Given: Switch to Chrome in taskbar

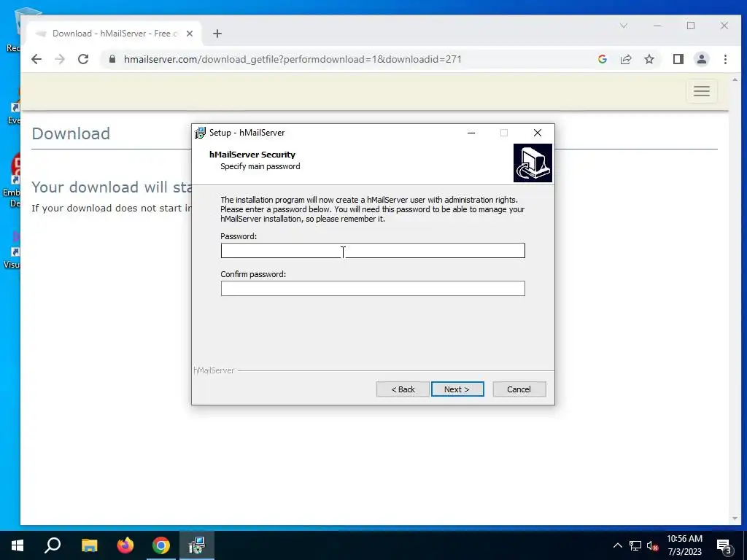Looking at the screenshot, I should click(x=161, y=545).
